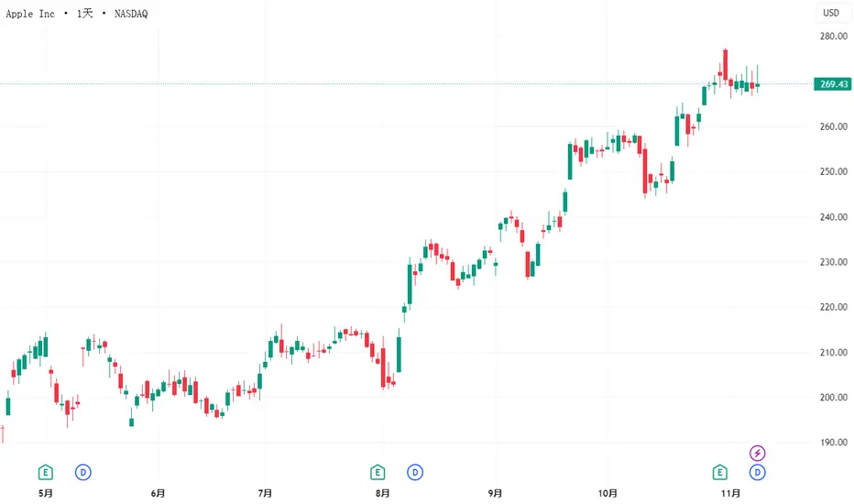Click the 280.00 price scale label
Screen dimensions: 854x504
[834, 37]
